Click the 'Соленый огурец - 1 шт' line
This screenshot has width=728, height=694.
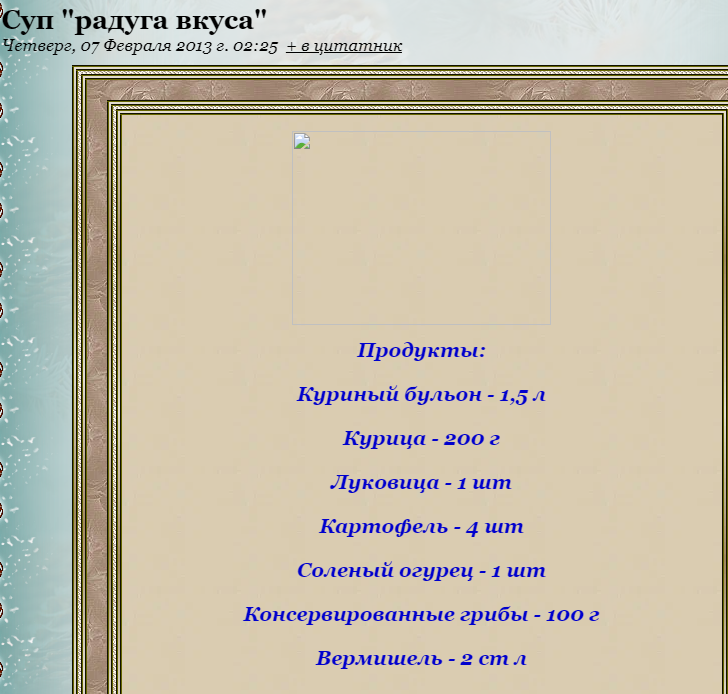[x=421, y=571]
